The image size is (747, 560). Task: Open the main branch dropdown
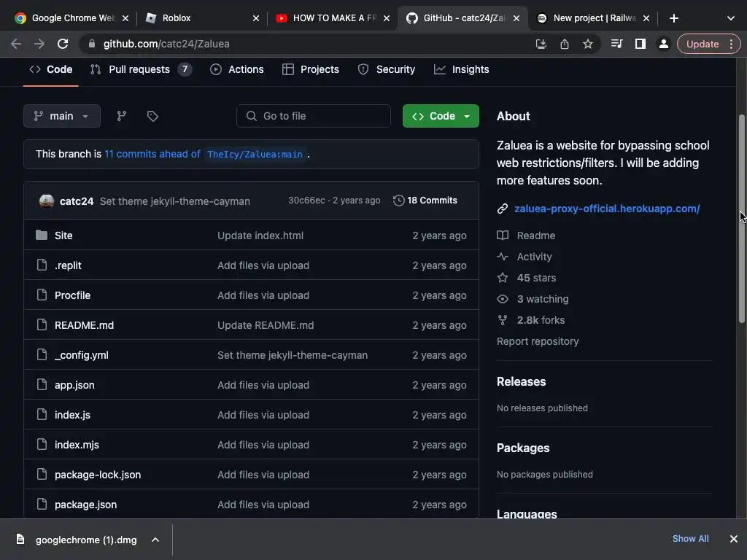coord(62,116)
